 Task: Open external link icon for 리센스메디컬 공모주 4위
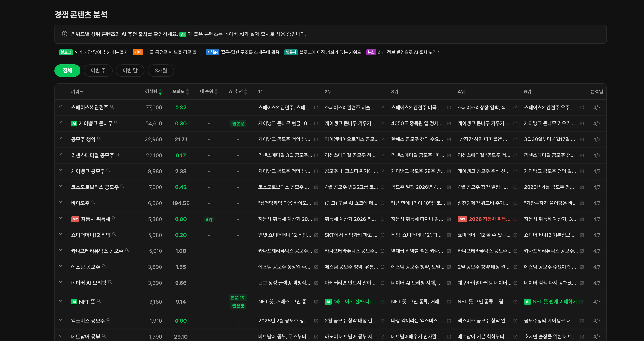[x=515, y=155]
